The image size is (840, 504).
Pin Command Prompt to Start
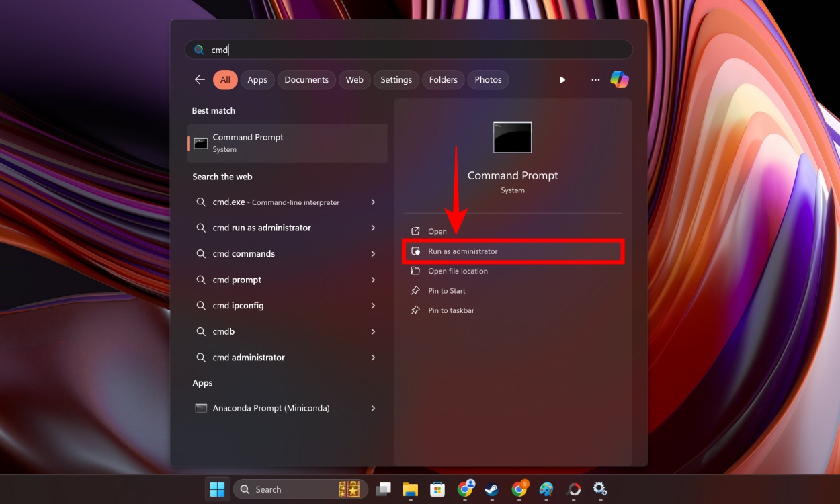(x=447, y=290)
